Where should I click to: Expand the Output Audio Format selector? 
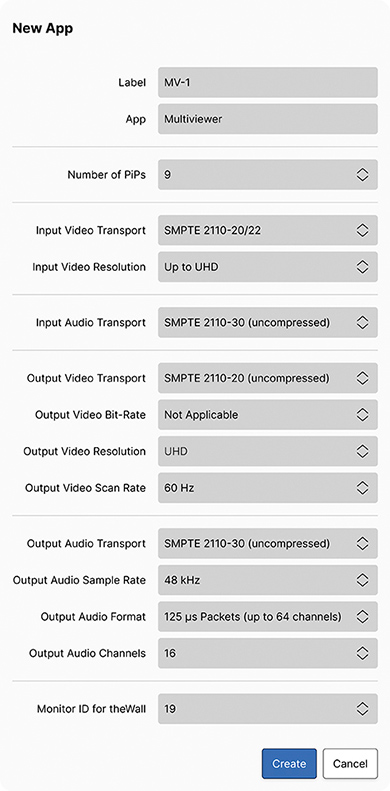click(267, 616)
